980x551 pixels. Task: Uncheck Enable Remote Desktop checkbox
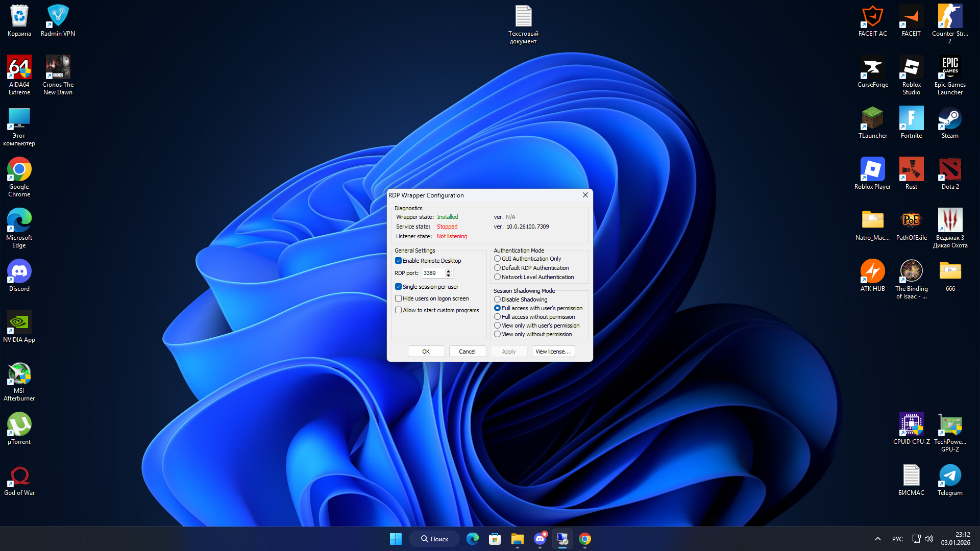(x=398, y=261)
